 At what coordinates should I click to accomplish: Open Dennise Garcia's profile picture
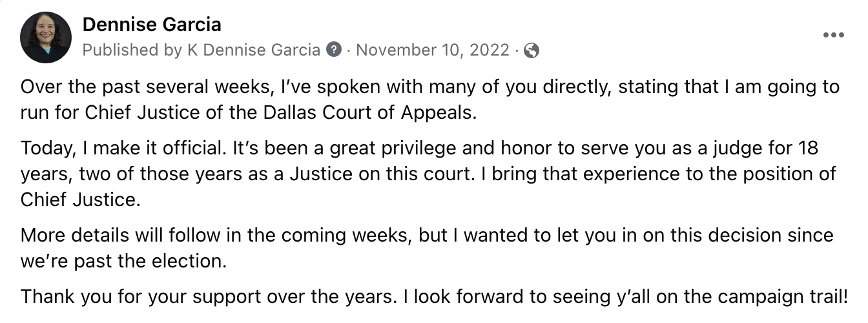click(45, 37)
